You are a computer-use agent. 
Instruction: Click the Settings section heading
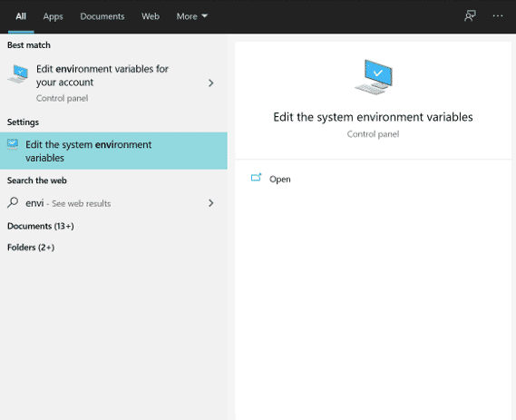(x=23, y=122)
